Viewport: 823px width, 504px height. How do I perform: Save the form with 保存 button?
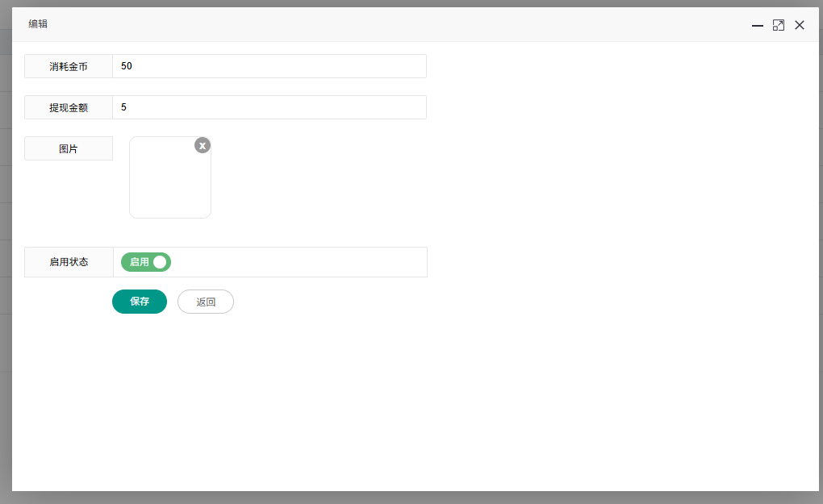point(140,302)
